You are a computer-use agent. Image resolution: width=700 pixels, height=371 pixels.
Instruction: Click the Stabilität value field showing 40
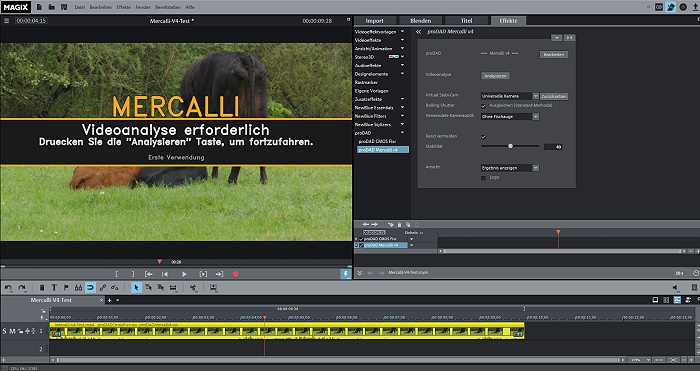553,147
